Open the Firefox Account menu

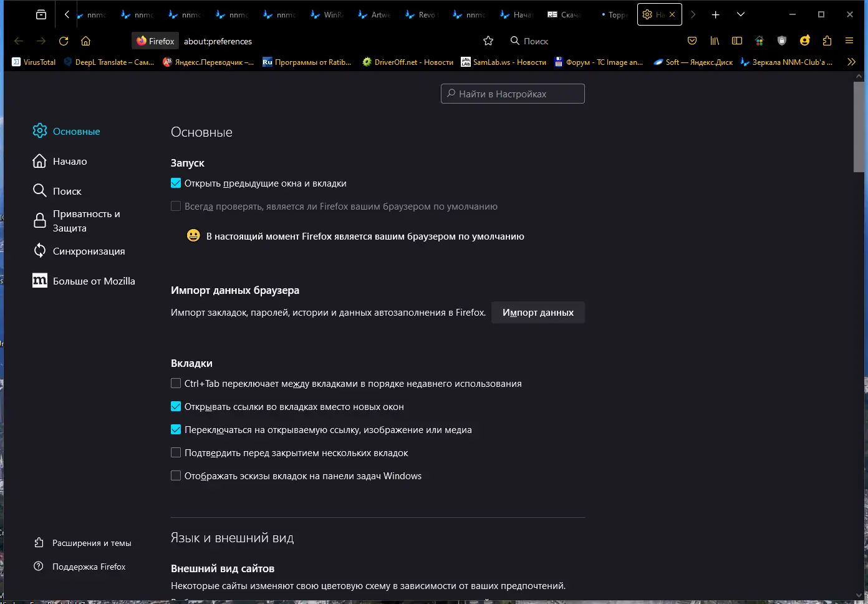click(x=804, y=41)
